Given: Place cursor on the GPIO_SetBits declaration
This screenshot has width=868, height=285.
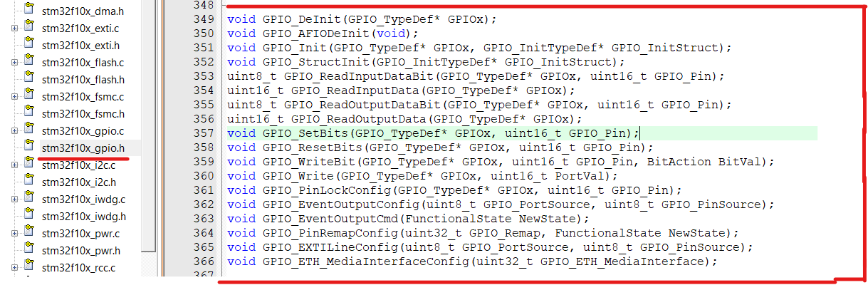Looking at the screenshot, I should [433, 133].
